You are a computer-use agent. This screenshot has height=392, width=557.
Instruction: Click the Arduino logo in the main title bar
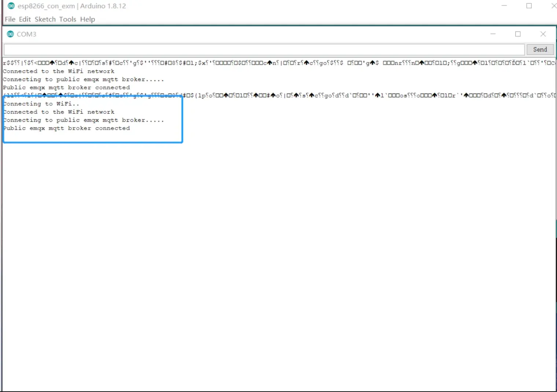[x=11, y=6]
